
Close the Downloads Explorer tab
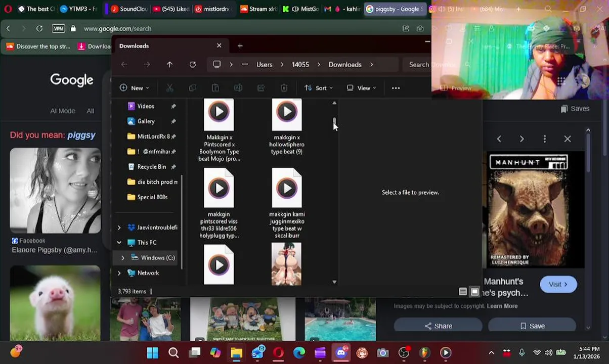click(x=219, y=45)
